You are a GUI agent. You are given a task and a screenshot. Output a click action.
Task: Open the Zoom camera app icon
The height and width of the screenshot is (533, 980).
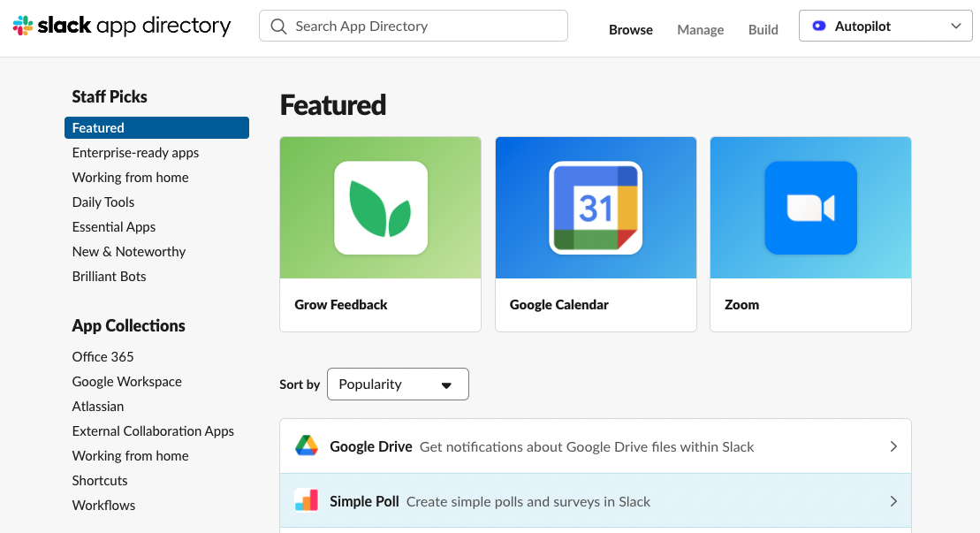[810, 208]
